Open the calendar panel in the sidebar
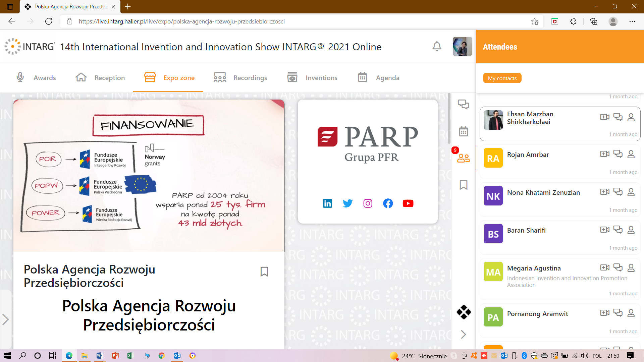The width and height of the screenshot is (644, 362). pyautogui.click(x=464, y=131)
